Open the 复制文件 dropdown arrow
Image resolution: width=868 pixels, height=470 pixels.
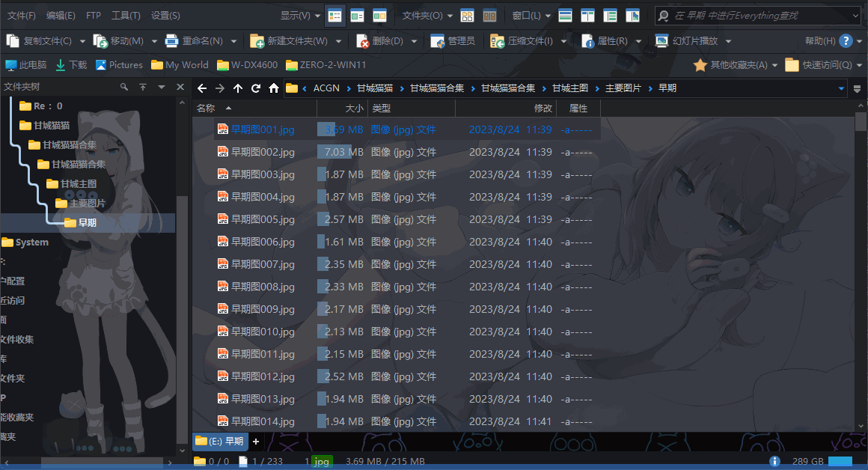(x=82, y=42)
